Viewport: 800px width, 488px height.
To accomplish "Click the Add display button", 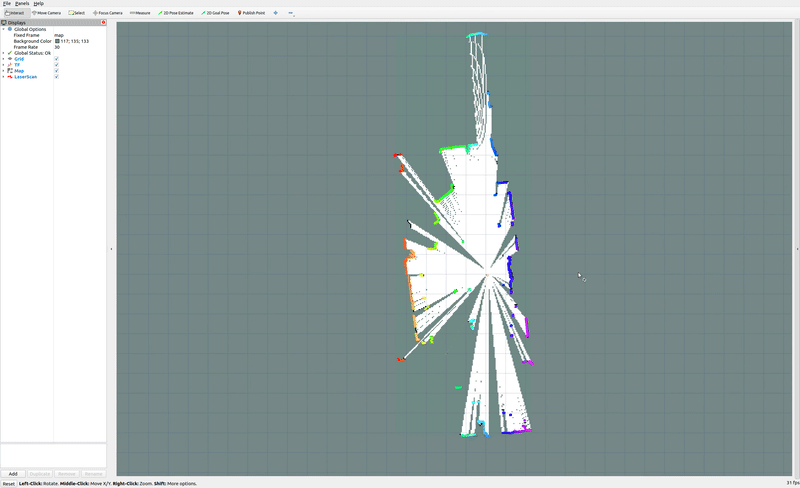I will (x=13, y=473).
